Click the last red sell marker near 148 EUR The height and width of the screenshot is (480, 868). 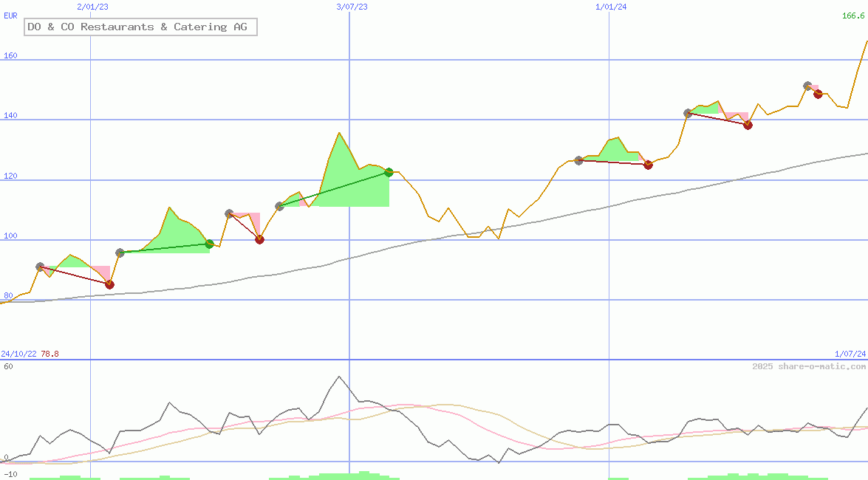[x=818, y=94]
